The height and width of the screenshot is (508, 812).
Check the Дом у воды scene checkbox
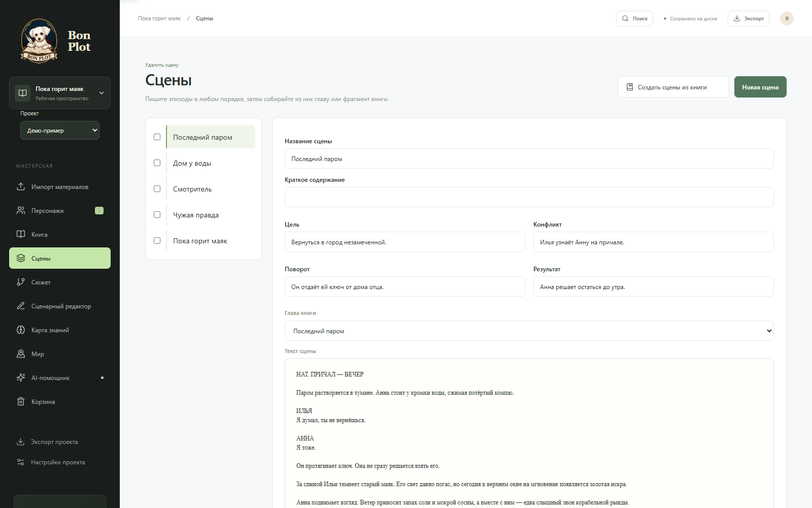coord(157,163)
